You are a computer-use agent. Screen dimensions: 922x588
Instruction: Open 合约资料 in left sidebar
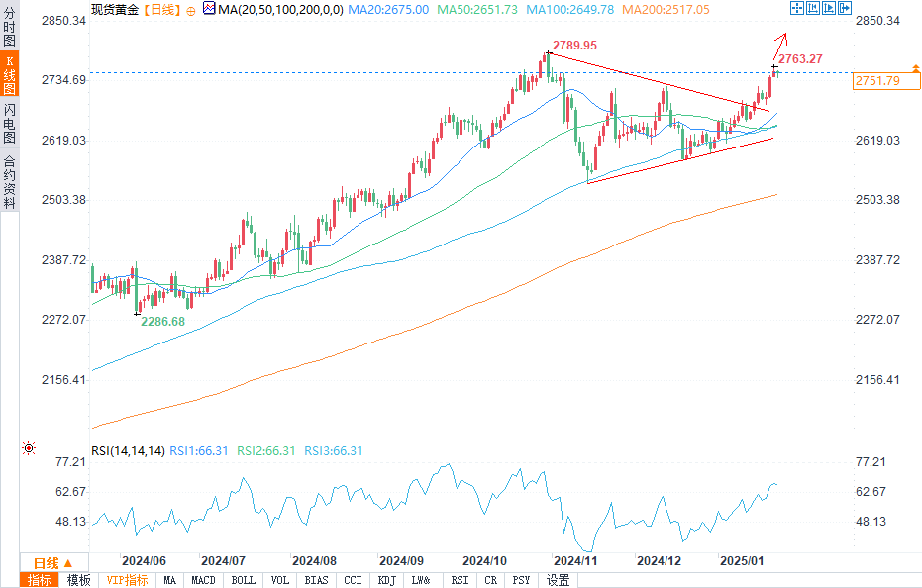[9, 182]
